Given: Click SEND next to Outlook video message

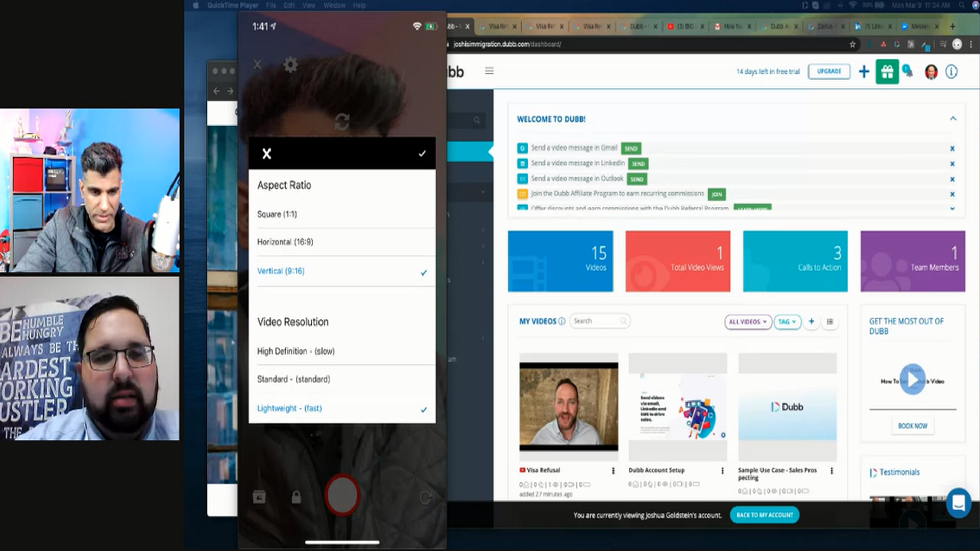Looking at the screenshot, I should pyautogui.click(x=636, y=179).
